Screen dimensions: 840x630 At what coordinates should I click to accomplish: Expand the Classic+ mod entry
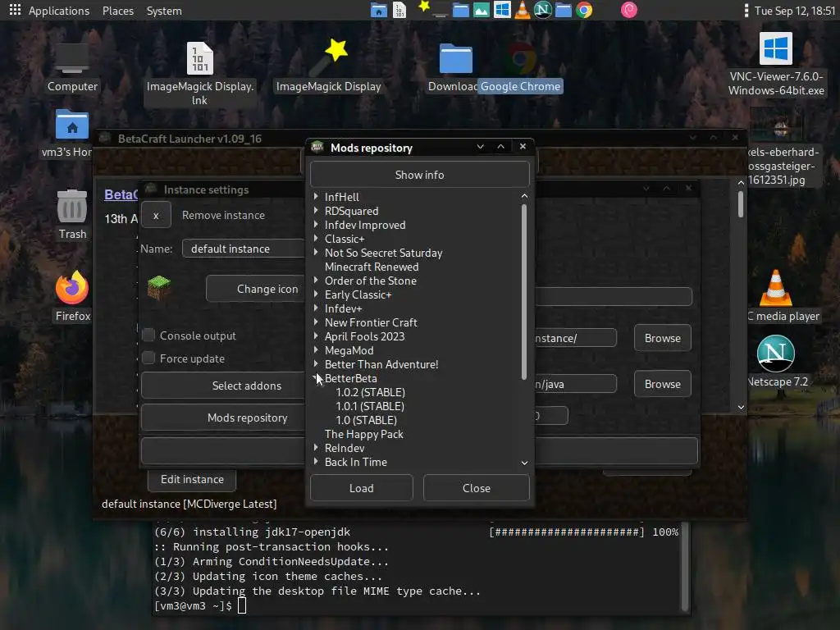[x=316, y=239]
